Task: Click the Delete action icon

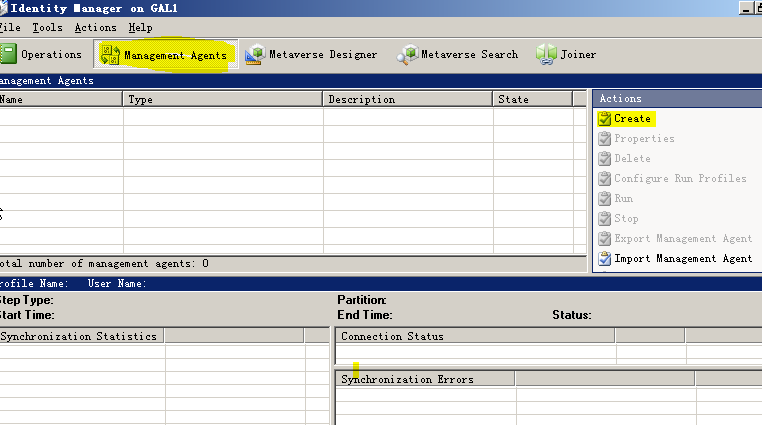Action: pos(605,158)
